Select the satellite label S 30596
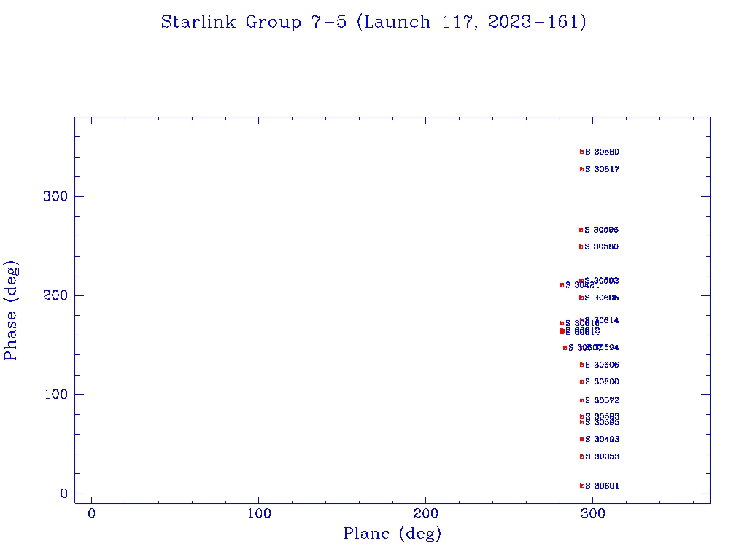Viewport: 747px width, 560px height. coord(602,230)
